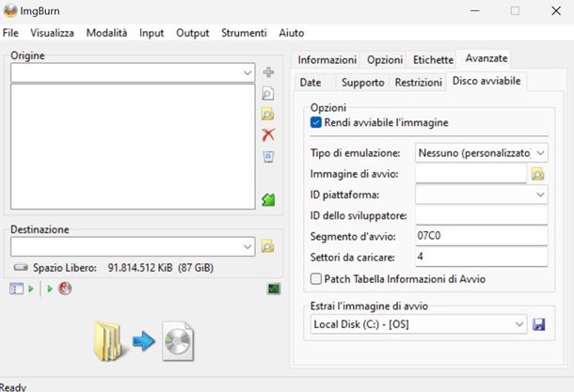Switch to the Supporto sub-tab

(363, 83)
